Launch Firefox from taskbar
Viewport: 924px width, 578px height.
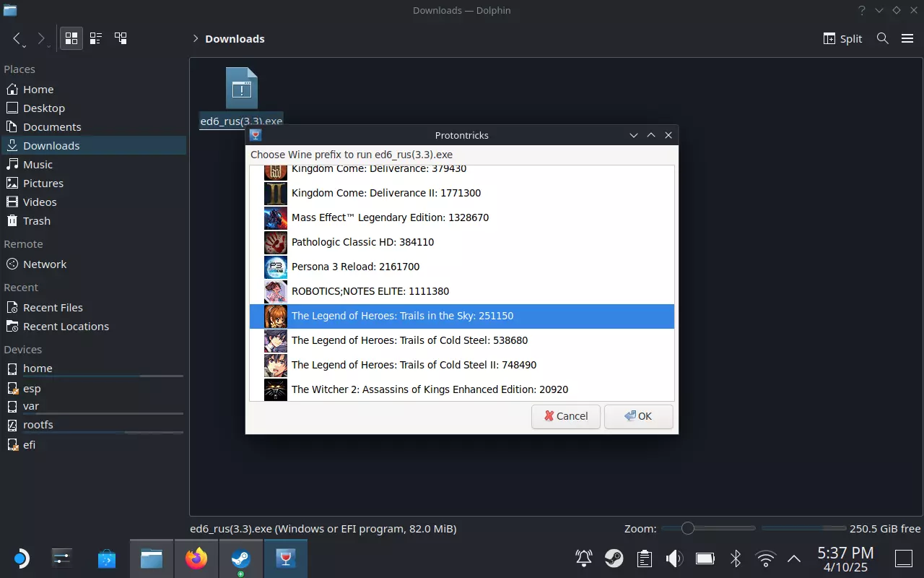click(196, 558)
